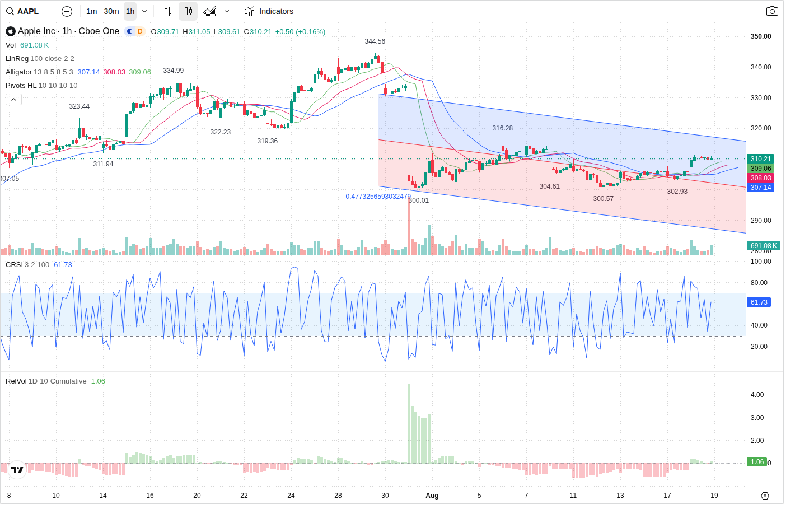Screen dimensions: 795x532
Task: Click the blue 307.14 Alligator price label
Action: pyautogui.click(x=760, y=188)
